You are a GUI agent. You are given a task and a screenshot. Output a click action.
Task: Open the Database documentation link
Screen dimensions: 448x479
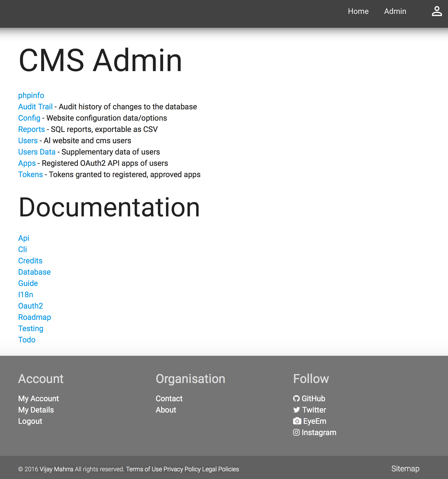(x=34, y=272)
